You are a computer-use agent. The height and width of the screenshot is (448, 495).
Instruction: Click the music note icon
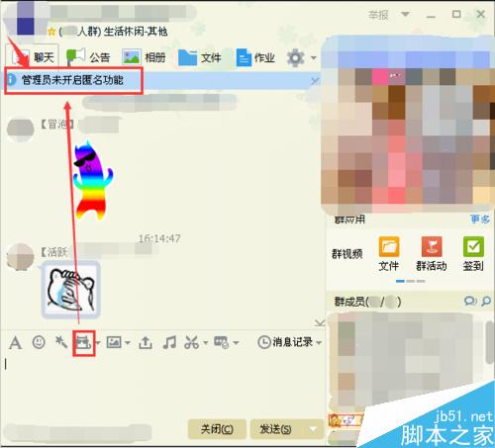point(169,343)
